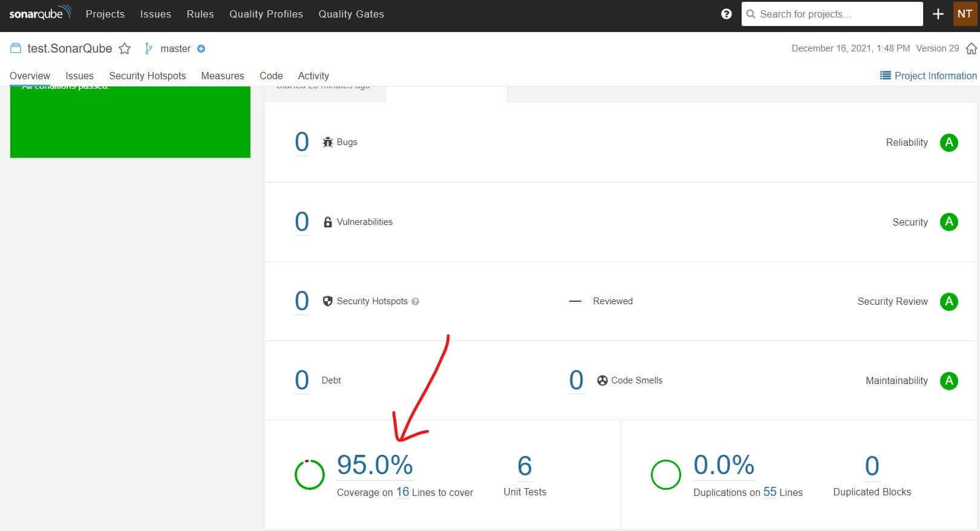Switch to the Measures tab
The image size is (980, 531).
point(223,76)
